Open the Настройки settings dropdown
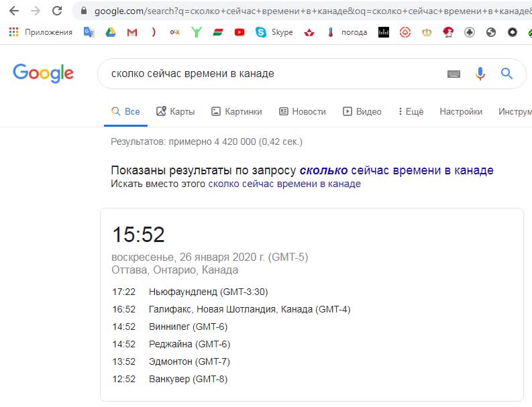 click(461, 111)
